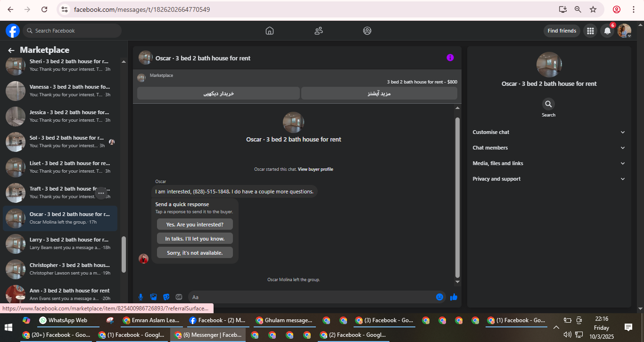The height and width of the screenshot is (342, 644).
Task: Click the voice clip microphone icon
Action: pos(140,297)
